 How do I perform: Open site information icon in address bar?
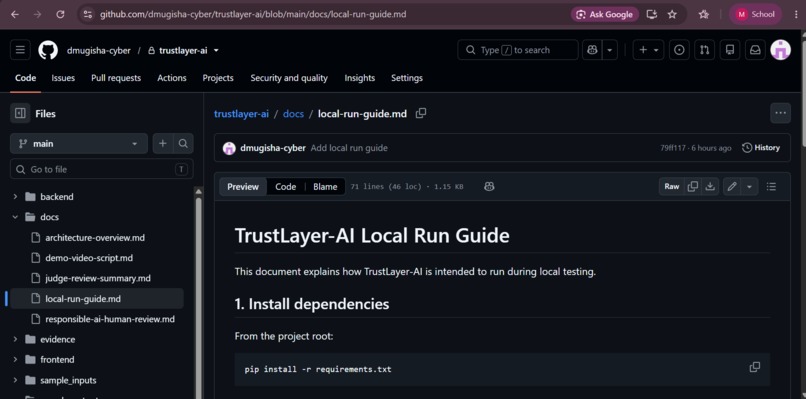[x=88, y=14]
